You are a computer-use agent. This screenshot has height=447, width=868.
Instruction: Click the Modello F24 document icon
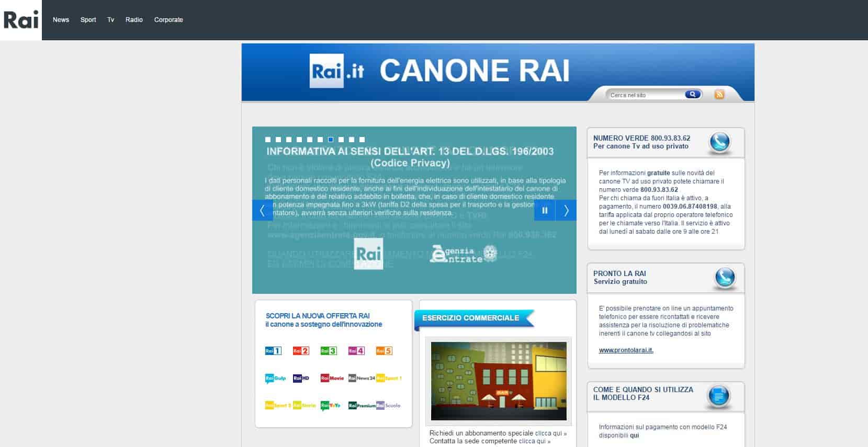tap(718, 396)
